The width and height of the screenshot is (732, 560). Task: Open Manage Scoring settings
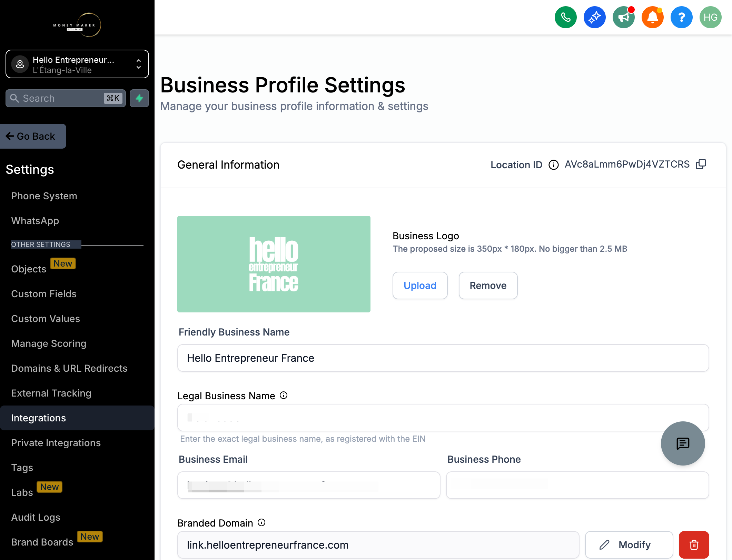pyautogui.click(x=49, y=343)
